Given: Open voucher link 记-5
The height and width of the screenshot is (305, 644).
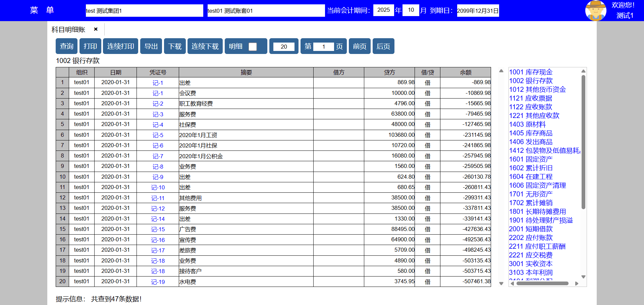Looking at the screenshot, I should [x=158, y=135].
